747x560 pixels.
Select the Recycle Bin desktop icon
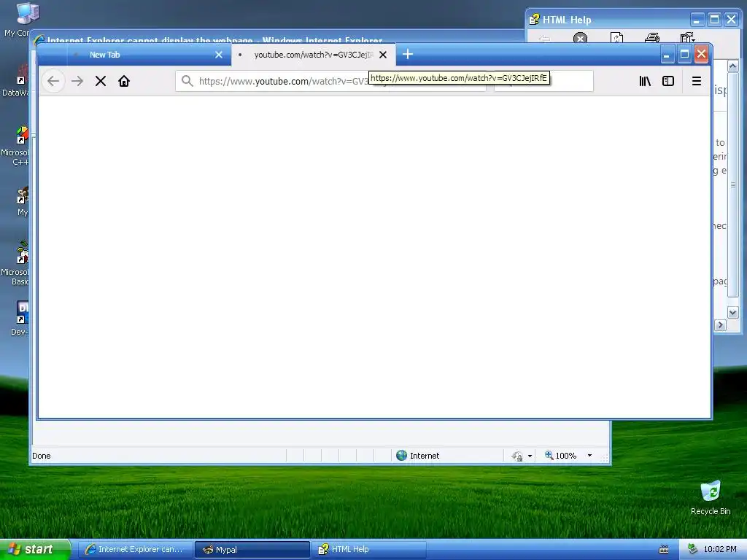tap(711, 497)
